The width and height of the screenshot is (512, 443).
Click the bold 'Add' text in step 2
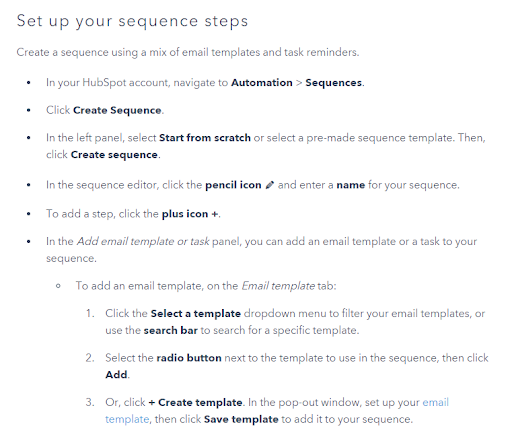tap(116, 375)
